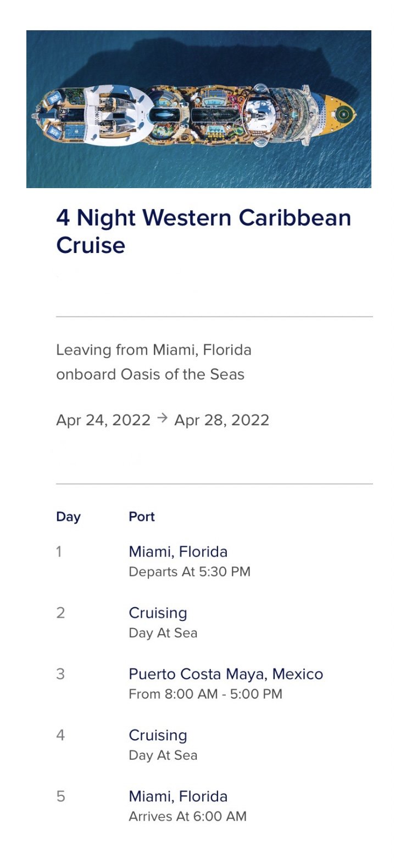The height and width of the screenshot is (868, 395).
Task: Click the Arrives At 6:00 AM text
Action: pyautogui.click(x=187, y=816)
